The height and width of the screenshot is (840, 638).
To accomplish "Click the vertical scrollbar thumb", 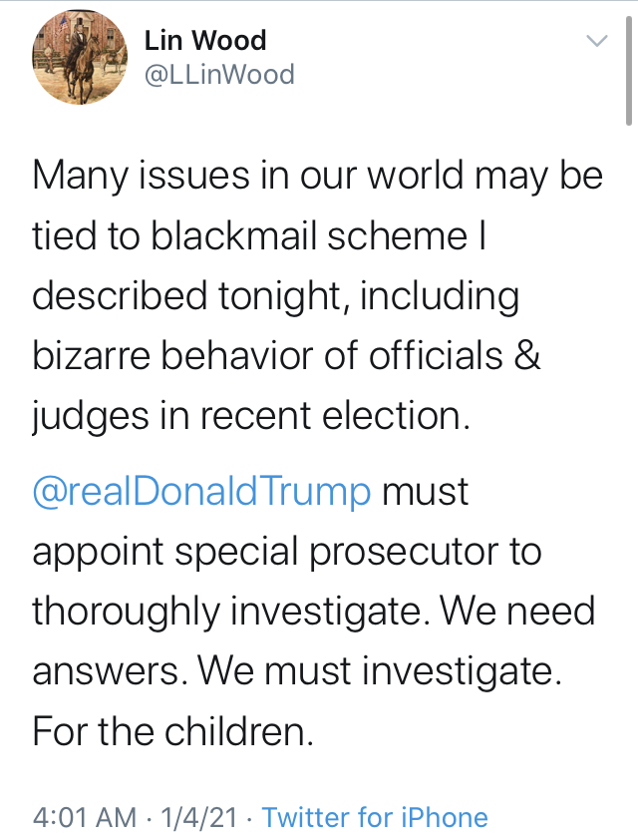I will (x=629, y=71).
